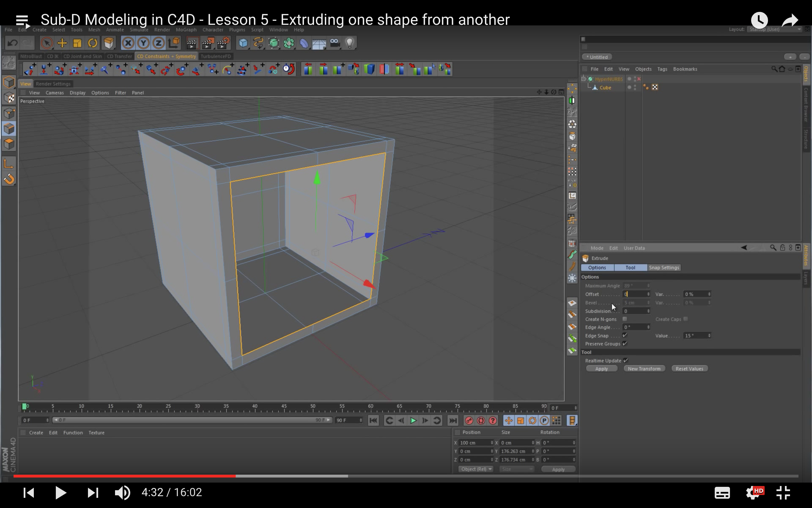The width and height of the screenshot is (812, 508).
Task: Click the Go to Start button
Action: 373,420
